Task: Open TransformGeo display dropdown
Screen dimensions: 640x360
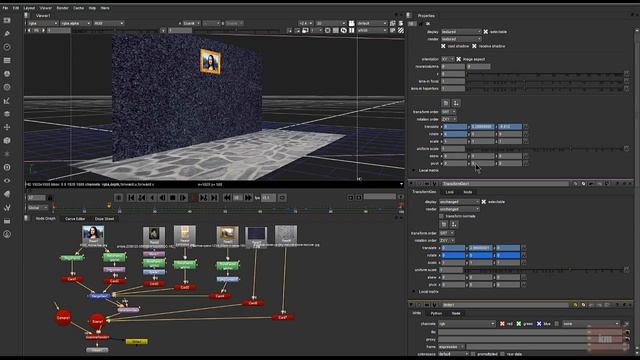Action: click(459, 202)
